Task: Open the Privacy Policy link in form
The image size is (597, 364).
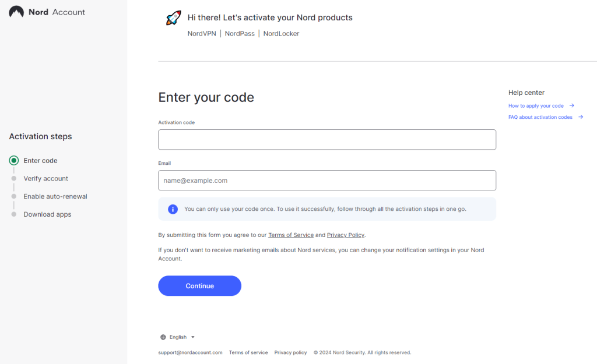Action: tap(346, 235)
